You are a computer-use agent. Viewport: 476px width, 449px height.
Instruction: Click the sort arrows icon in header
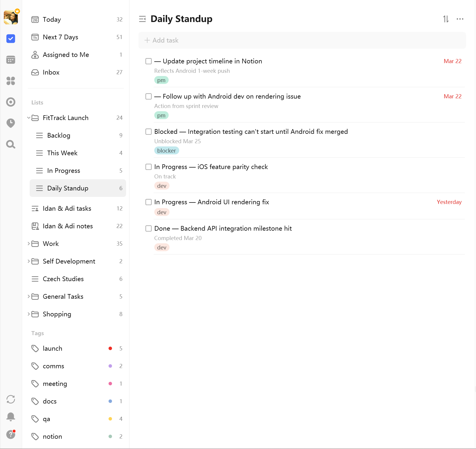pos(446,19)
